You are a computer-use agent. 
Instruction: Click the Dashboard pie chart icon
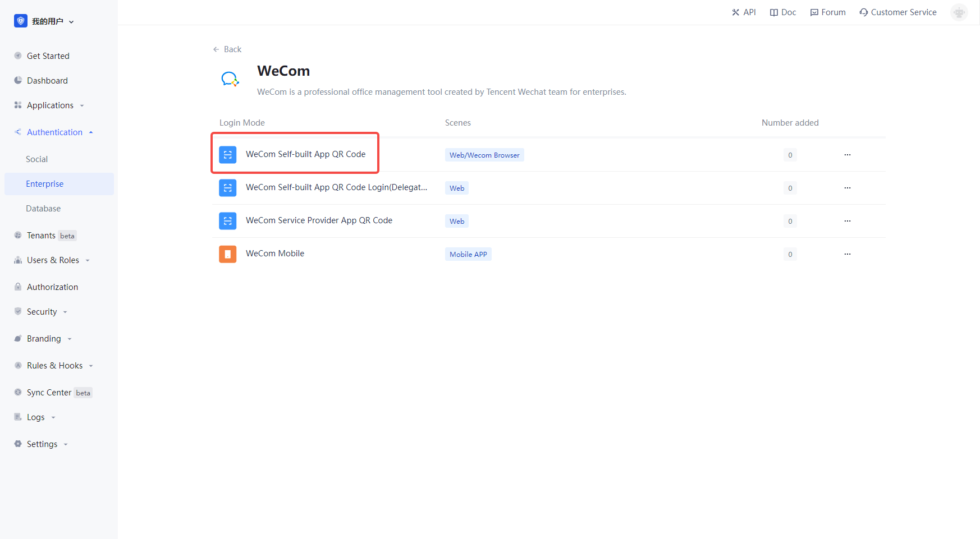[18, 80]
